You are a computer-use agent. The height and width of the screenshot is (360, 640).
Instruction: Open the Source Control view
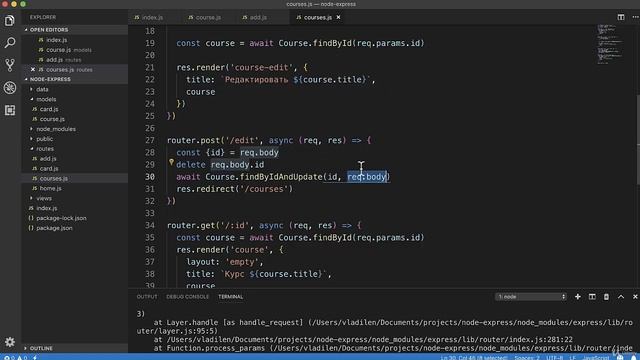(x=10, y=65)
